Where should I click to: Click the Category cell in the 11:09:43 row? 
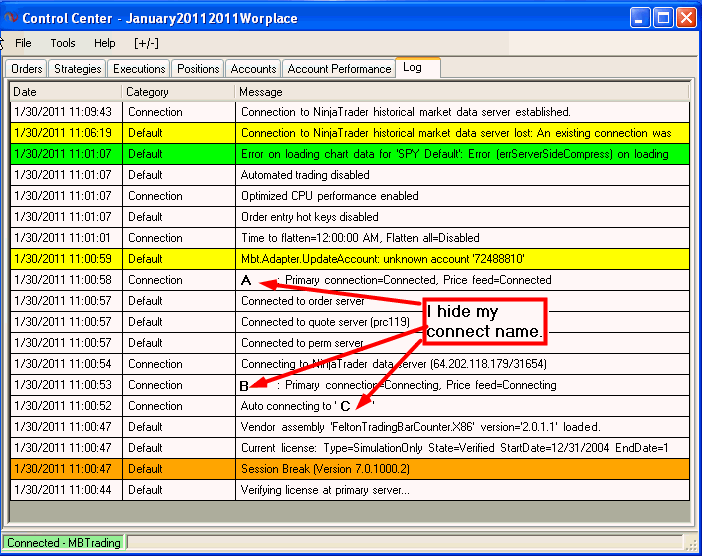pos(179,112)
